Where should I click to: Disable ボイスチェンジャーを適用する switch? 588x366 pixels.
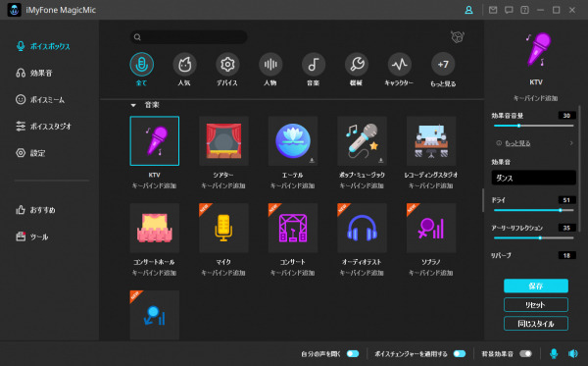pyautogui.click(x=460, y=353)
